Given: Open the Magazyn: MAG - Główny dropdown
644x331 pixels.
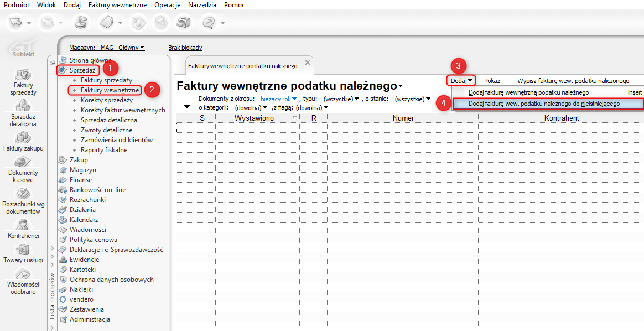Looking at the screenshot, I should click(107, 48).
